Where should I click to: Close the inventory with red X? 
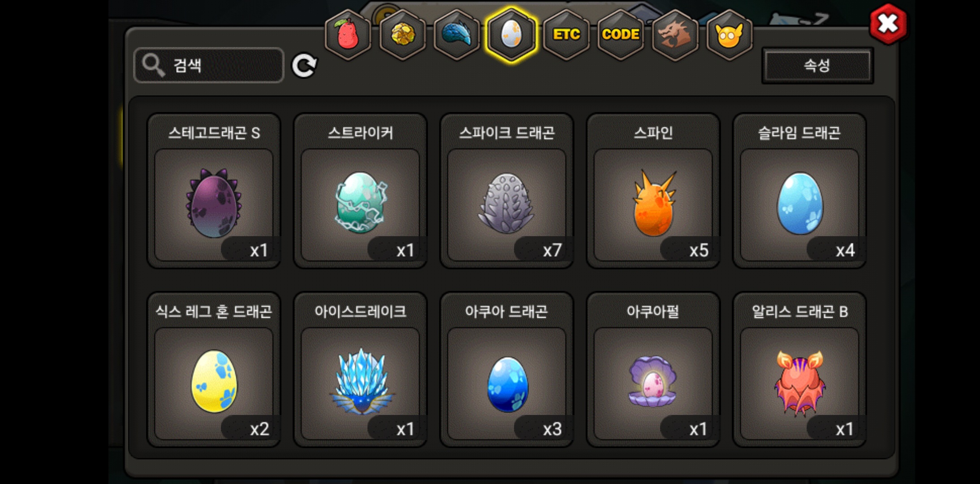(x=888, y=24)
